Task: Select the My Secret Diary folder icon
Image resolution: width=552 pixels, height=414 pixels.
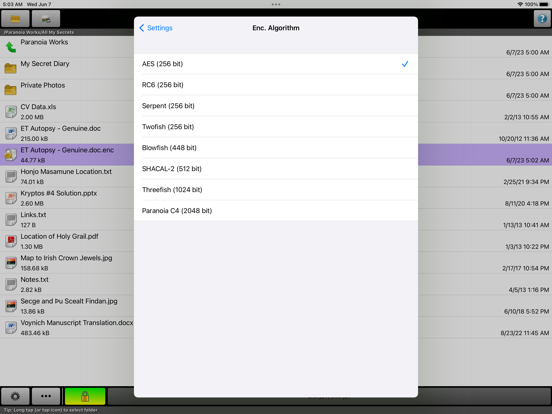Action: [11, 68]
